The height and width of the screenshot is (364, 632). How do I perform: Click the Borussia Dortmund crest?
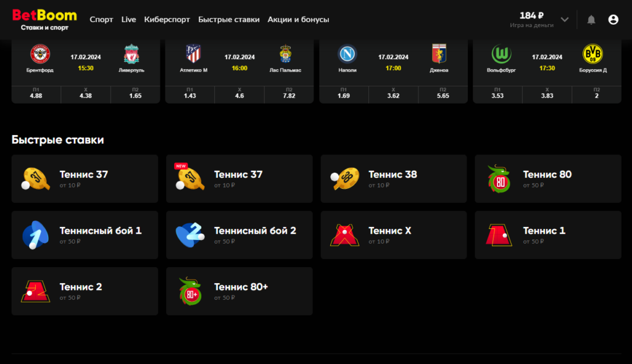pos(592,54)
